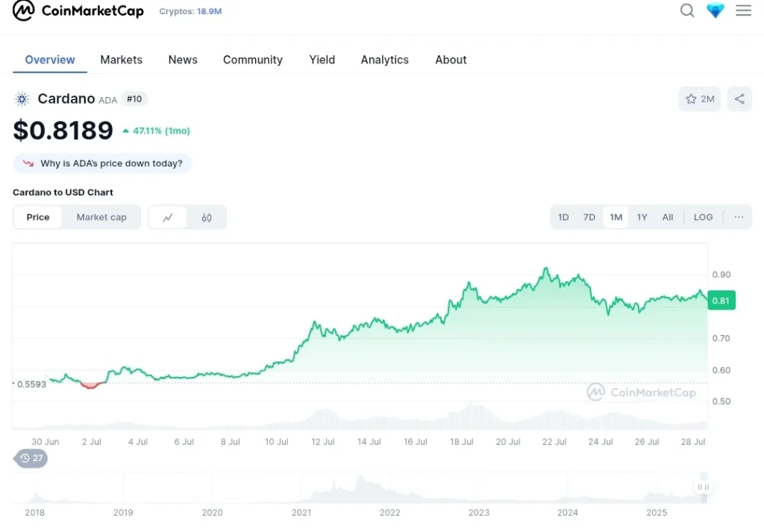The image size is (764, 532).
Task: Set chart range to 1D
Action: pos(563,217)
